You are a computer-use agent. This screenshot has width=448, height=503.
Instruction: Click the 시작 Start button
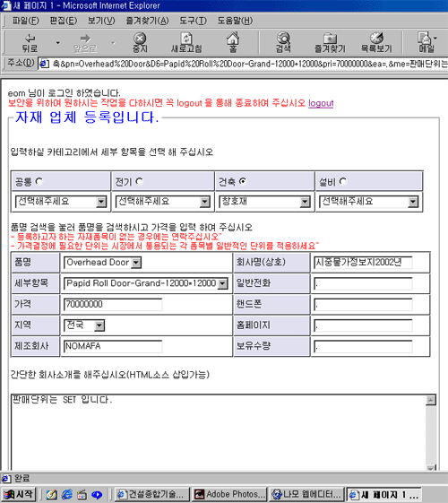19,494
